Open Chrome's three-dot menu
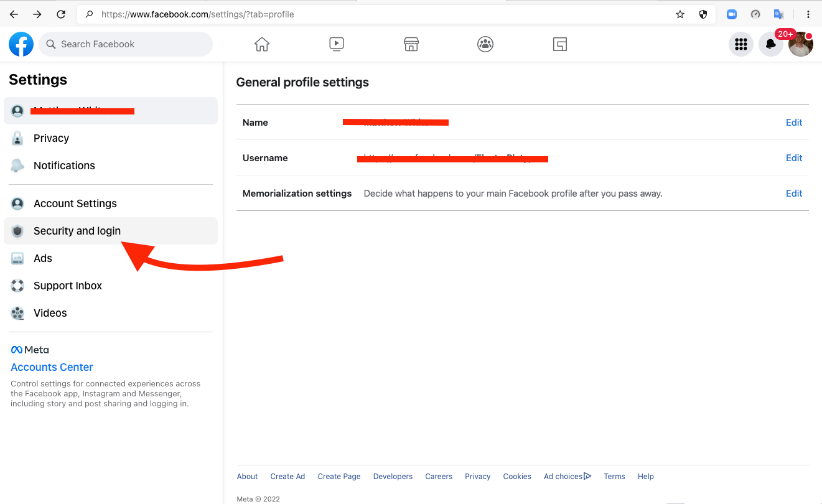 pyautogui.click(x=808, y=14)
